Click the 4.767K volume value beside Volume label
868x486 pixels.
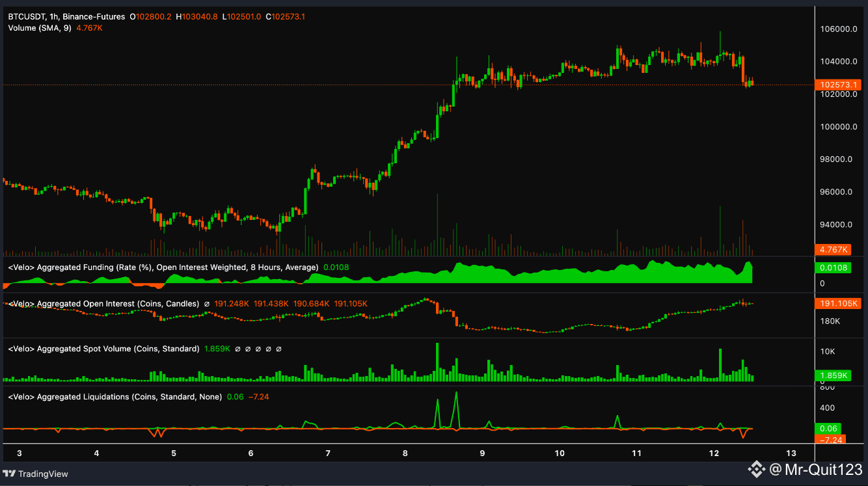click(x=90, y=28)
